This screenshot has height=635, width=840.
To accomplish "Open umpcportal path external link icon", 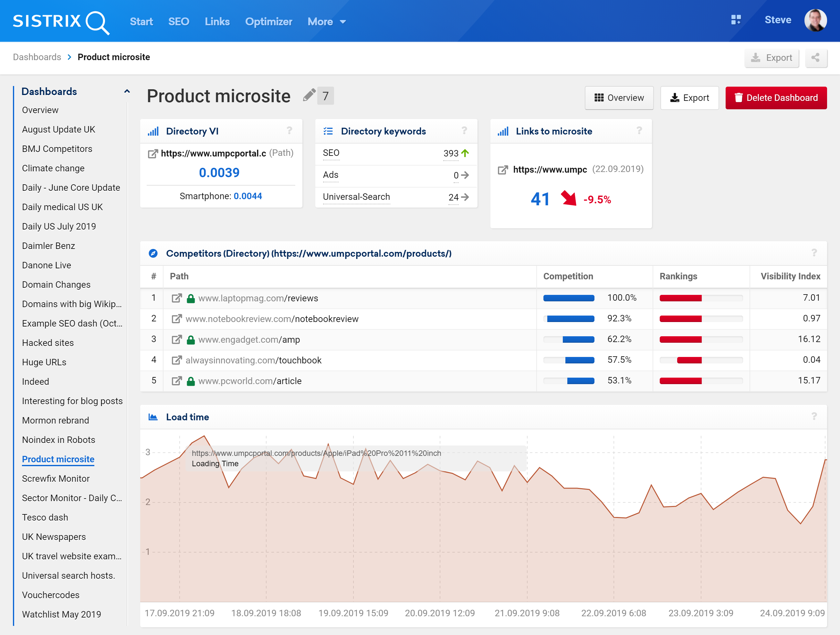I will coord(153,154).
